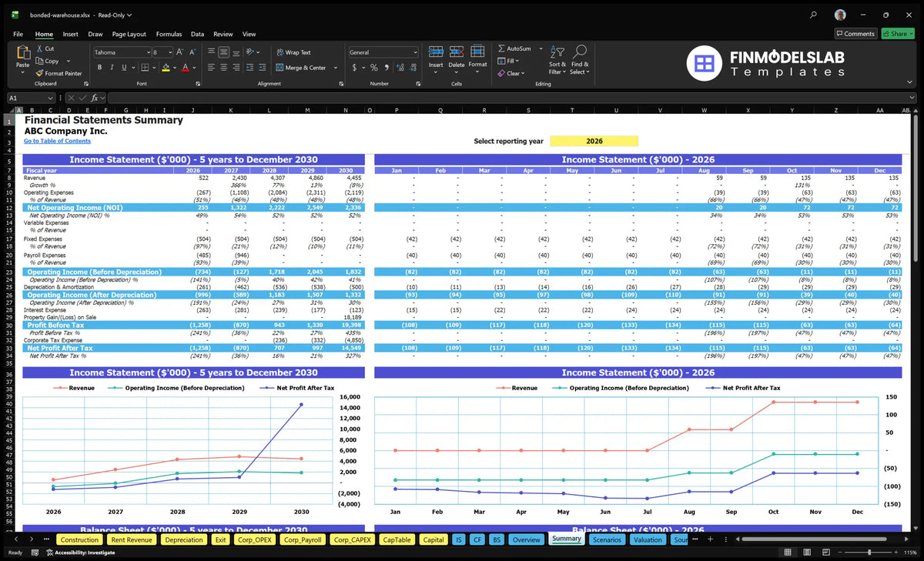
Task: Toggle Middle Align vertical alignment
Action: [224, 52]
